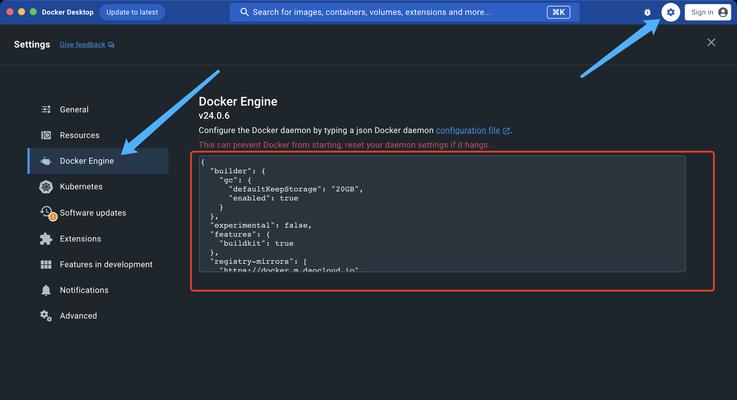Click the "buildkit": true line
737x400 pixels.
click(x=257, y=243)
